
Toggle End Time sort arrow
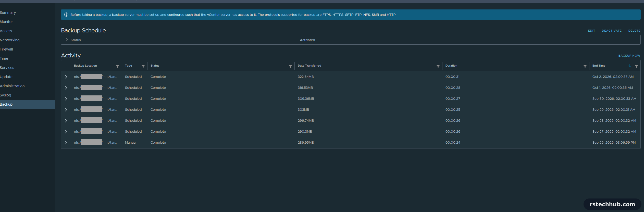630,66
